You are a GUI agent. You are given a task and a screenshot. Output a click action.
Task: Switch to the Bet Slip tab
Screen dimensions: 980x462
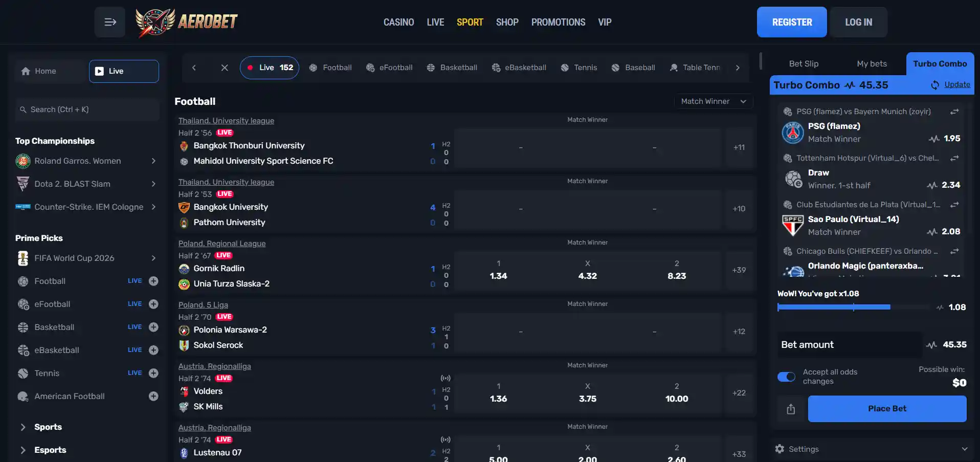(x=804, y=63)
